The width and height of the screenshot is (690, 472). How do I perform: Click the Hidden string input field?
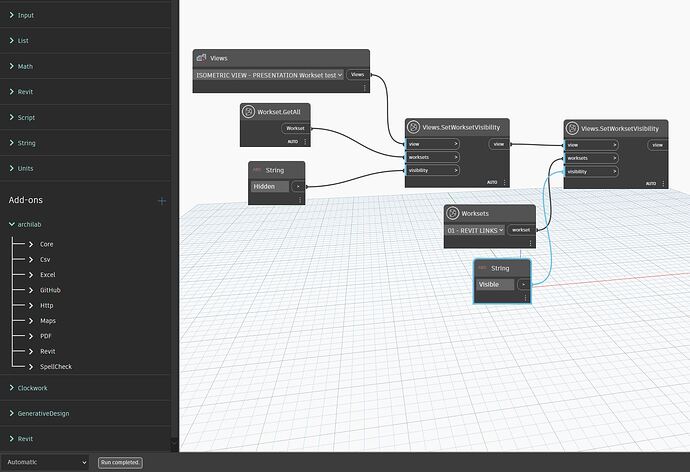pos(270,187)
